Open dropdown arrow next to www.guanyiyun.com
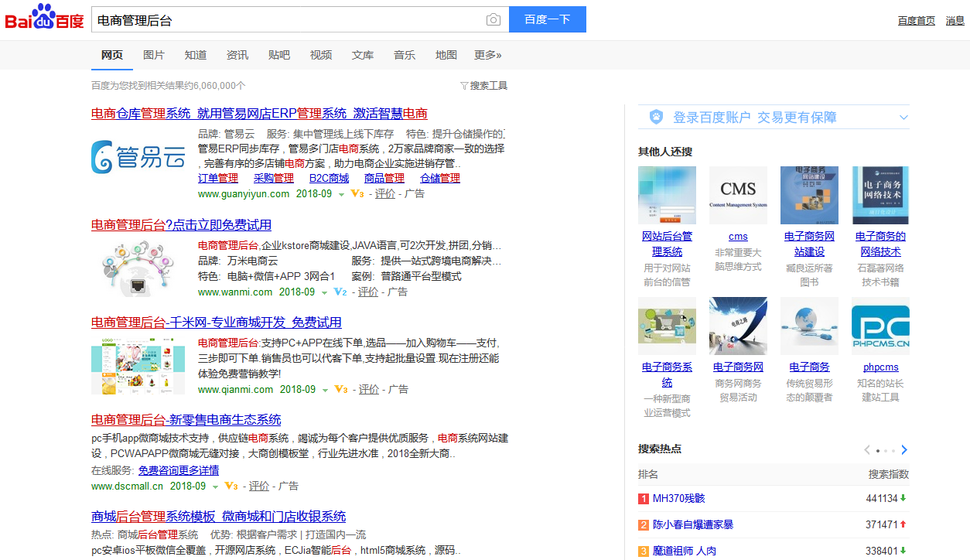The image size is (970, 560). point(341,195)
